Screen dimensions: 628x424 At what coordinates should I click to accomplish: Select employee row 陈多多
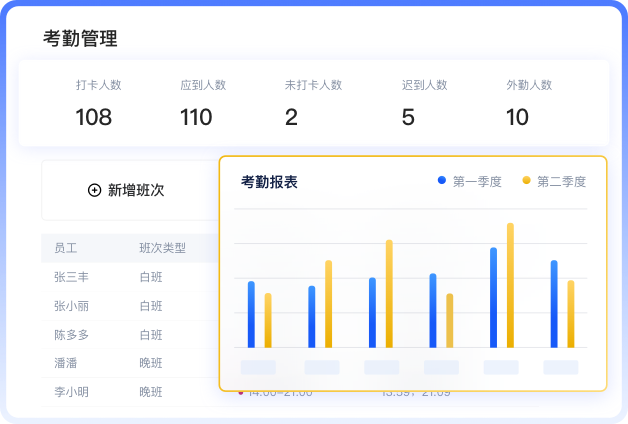tap(130, 335)
